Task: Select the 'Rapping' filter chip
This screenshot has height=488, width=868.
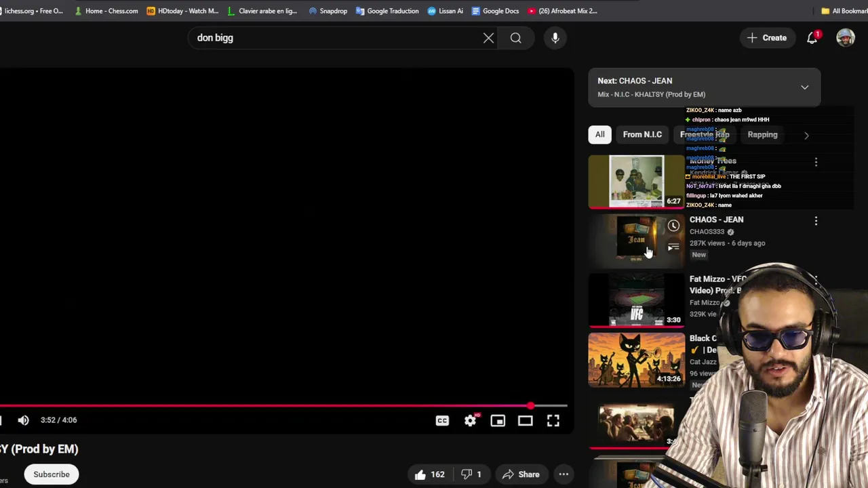Action: (x=762, y=134)
